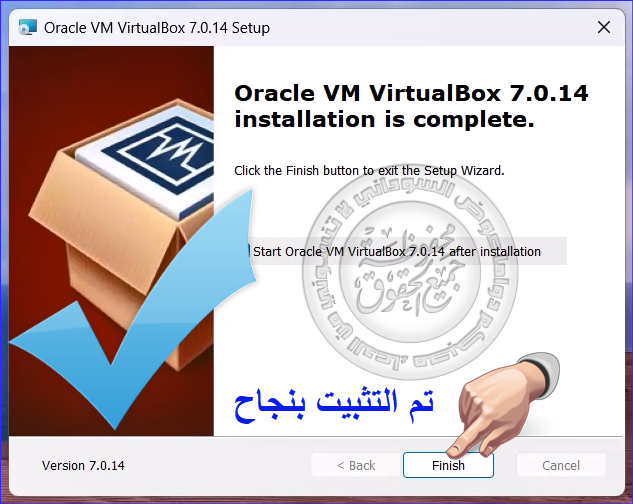Click the 'Start Oracle VM VirtualBox 7.0.14 after installation' label
633x504 pixels.
pyautogui.click(x=397, y=252)
